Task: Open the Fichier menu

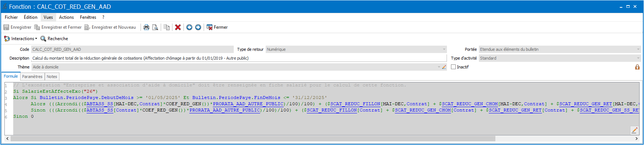Action: 11,17
